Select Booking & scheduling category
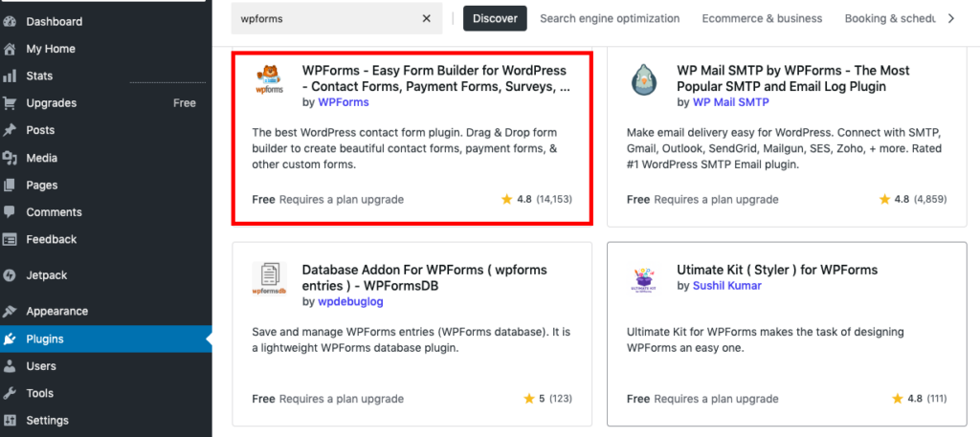This screenshot has height=437, width=980. pyautogui.click(x=889, y=19)
